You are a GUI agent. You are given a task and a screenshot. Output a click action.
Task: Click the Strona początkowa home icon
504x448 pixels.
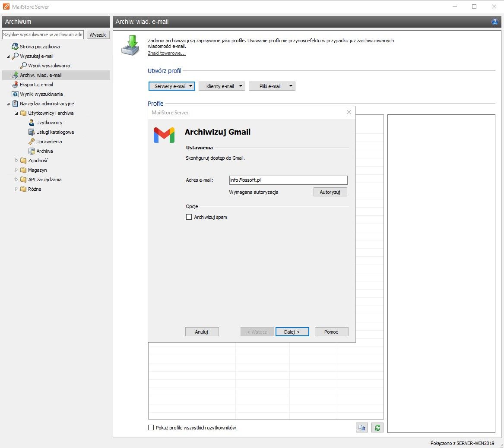tap(15, 47)
